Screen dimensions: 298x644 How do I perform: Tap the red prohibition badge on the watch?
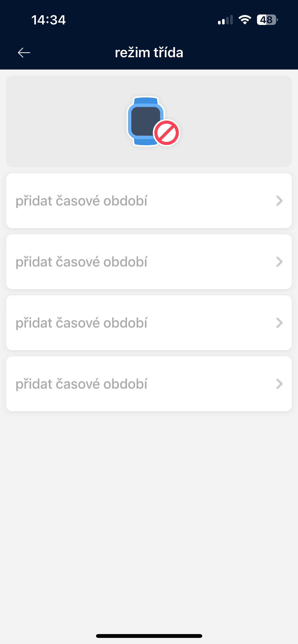(167, 133)
